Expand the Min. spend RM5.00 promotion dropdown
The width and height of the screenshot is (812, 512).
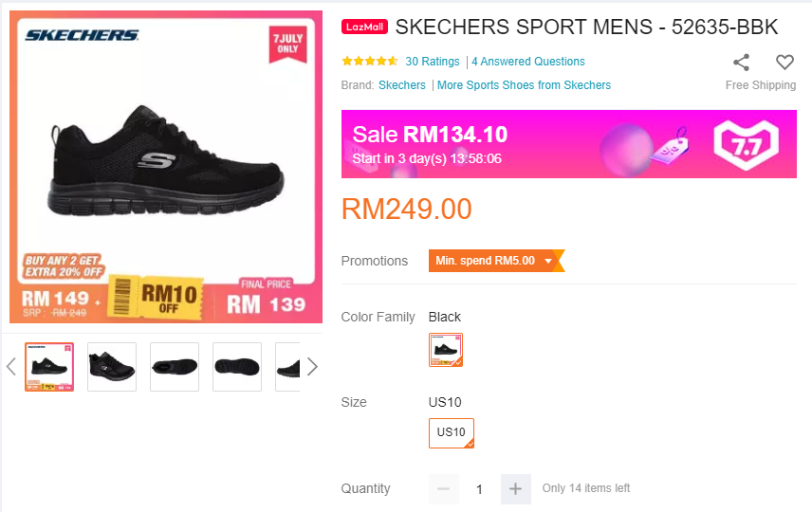pyautogui.click(x=548, y=261)
